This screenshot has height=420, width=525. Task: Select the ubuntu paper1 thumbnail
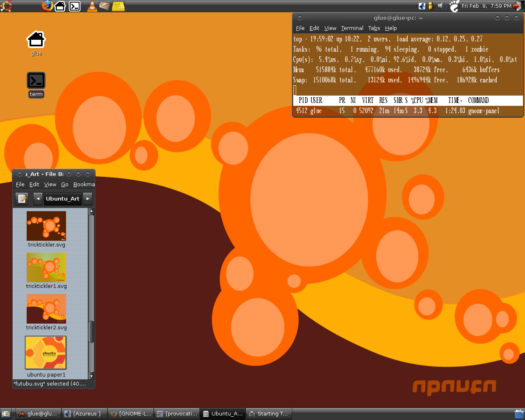(x=46, y=353)
